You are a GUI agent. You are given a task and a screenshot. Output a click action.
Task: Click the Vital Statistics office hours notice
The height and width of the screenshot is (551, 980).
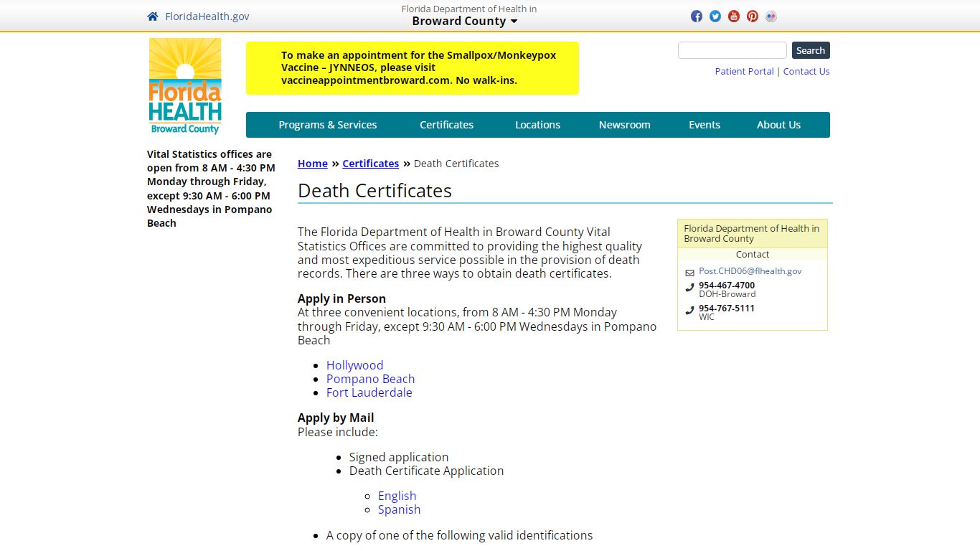tap(211, 189)
